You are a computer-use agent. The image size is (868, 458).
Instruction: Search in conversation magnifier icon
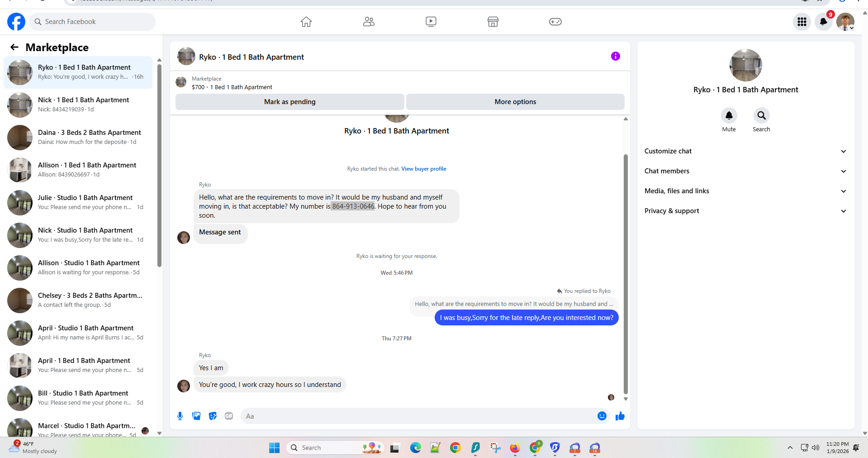[x=762, y=115]
